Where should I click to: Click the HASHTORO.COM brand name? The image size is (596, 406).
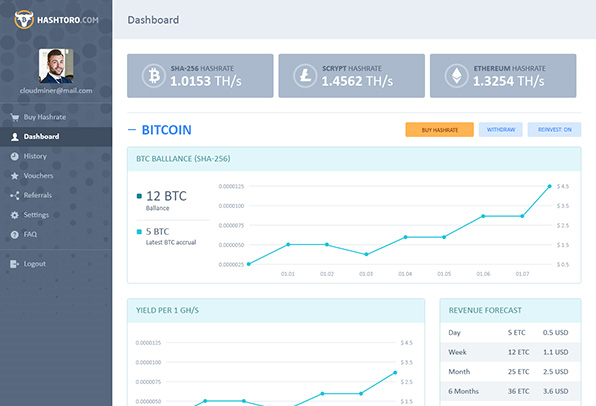pos(68,20)
